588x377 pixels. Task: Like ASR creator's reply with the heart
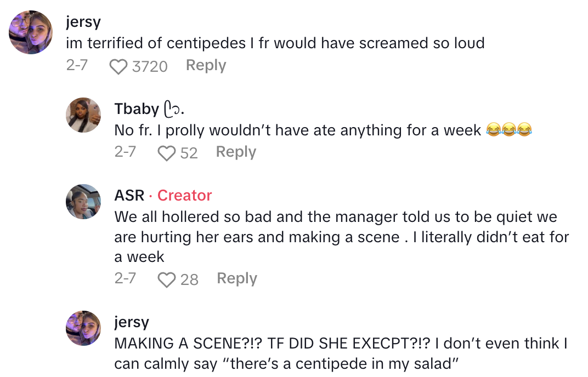(x=166, y=279)
